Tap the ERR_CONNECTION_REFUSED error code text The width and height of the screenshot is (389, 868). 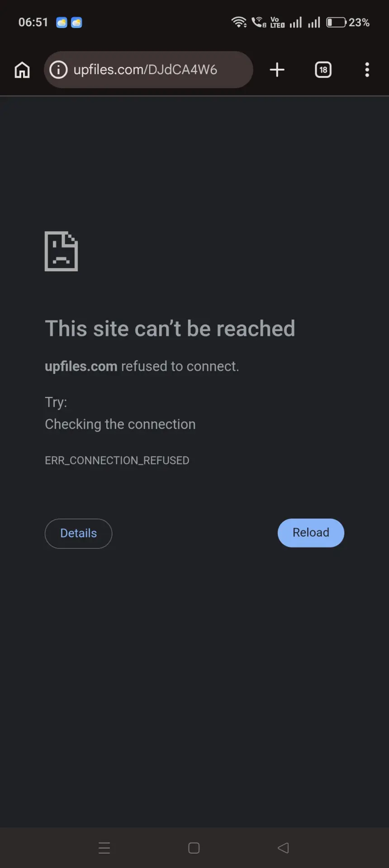pos(117,460)
